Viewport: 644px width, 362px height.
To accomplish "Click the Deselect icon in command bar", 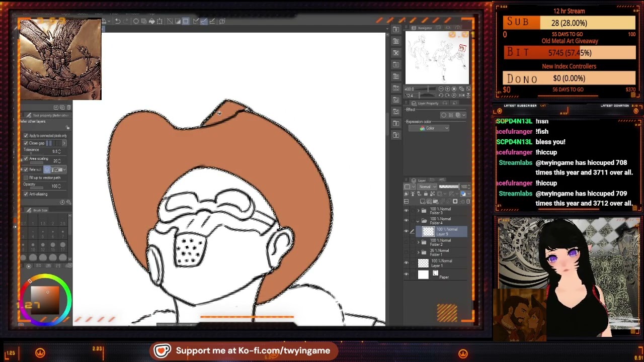I will pos(170,21).
